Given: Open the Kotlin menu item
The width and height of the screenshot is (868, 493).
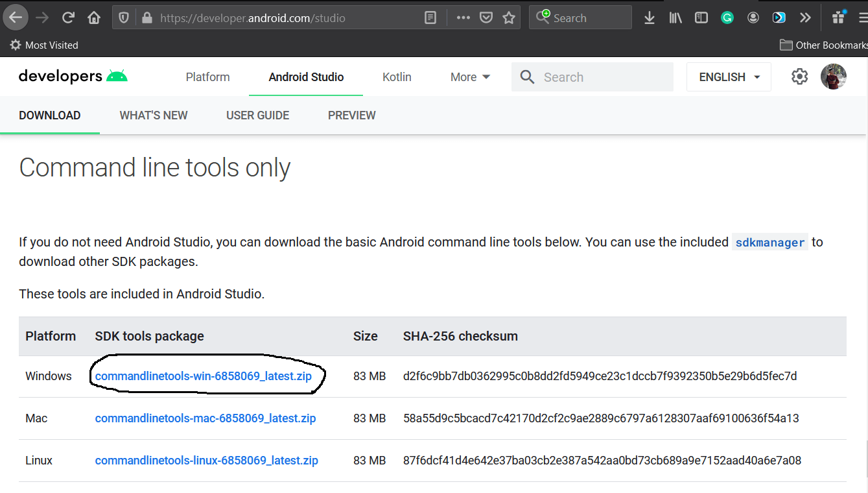Looking at the screenshot, I should coord(397,77).
